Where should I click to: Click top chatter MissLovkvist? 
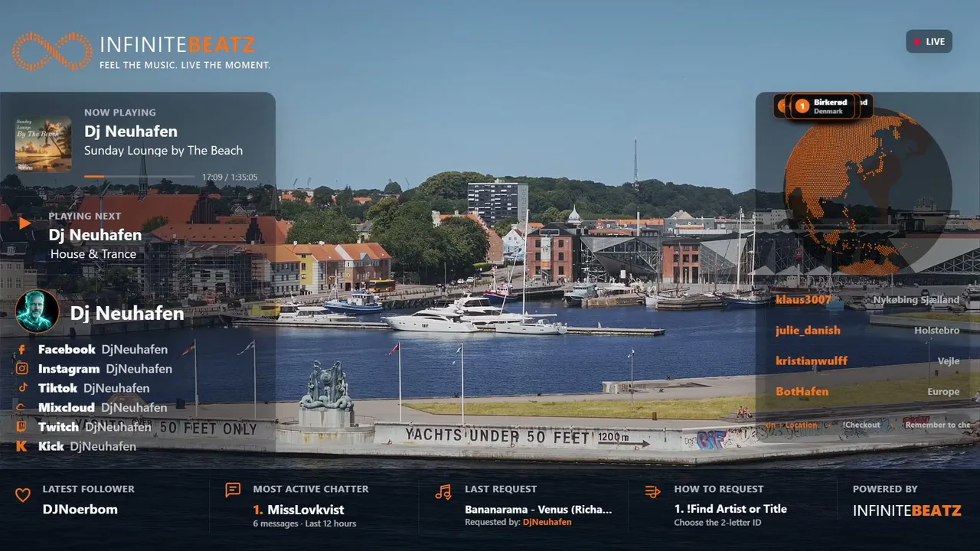click(x=305, y=510)
